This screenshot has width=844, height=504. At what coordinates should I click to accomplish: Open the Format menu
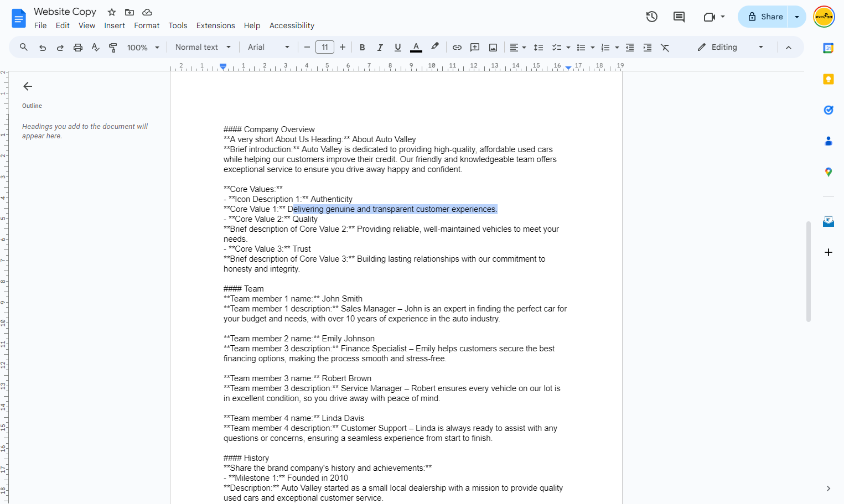click(147, 25)
